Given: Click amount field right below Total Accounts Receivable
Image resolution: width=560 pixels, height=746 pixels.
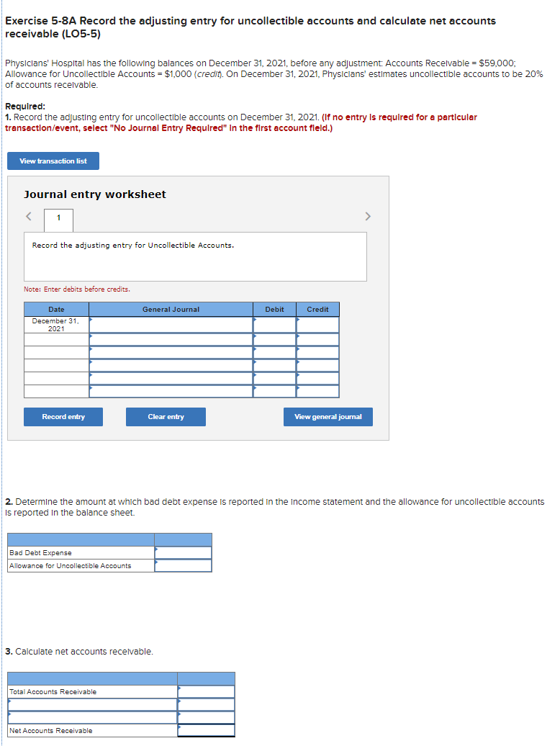Looking at the screenshot, I should [x=207, y=705].
